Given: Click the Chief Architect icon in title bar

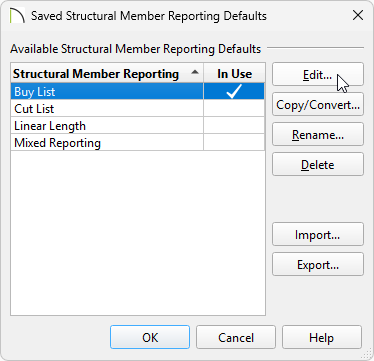Looking at the screenshot, I should [17, 16].
